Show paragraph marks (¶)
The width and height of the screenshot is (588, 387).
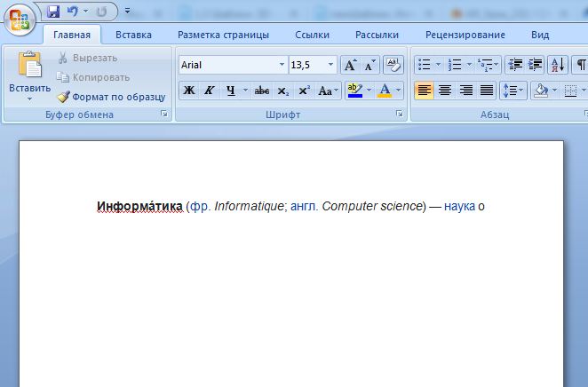580,65
